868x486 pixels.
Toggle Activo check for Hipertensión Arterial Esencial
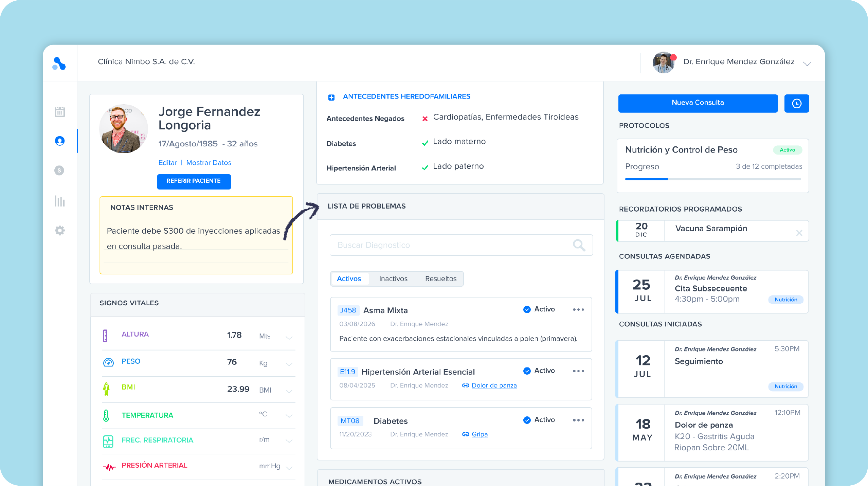click(527, 371)
